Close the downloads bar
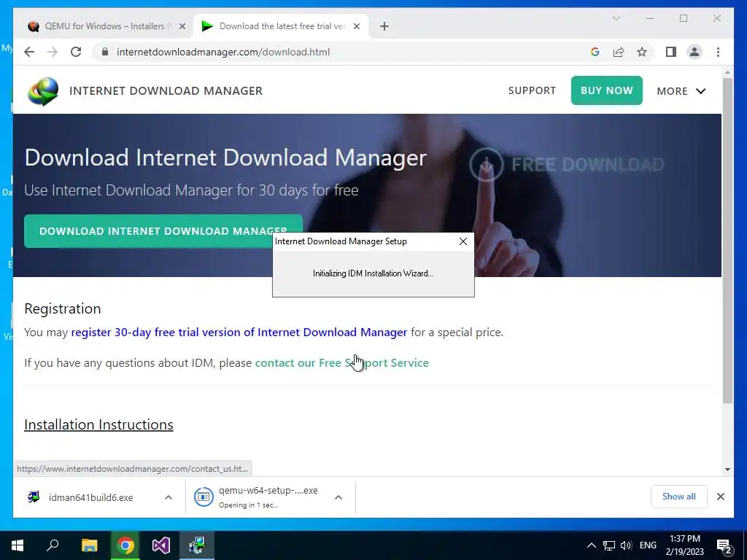Screen dimensions: 747x560 (720, 497)
